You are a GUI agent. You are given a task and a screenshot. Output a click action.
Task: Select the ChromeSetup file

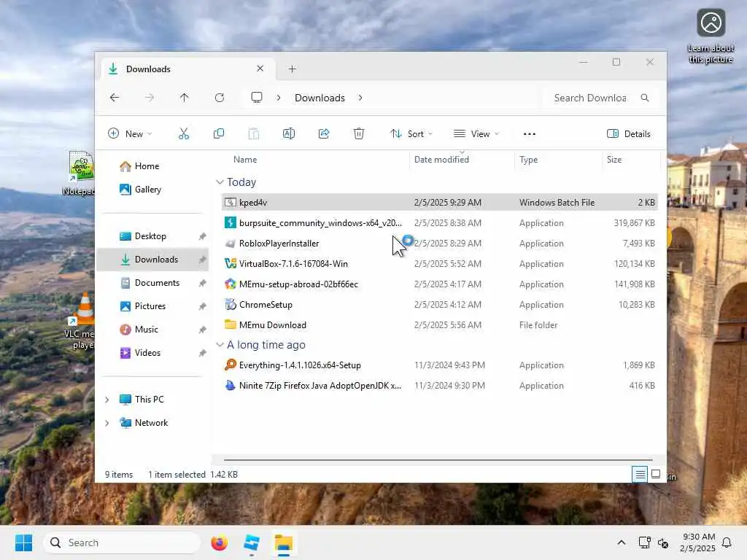click(x=439, y=305)
